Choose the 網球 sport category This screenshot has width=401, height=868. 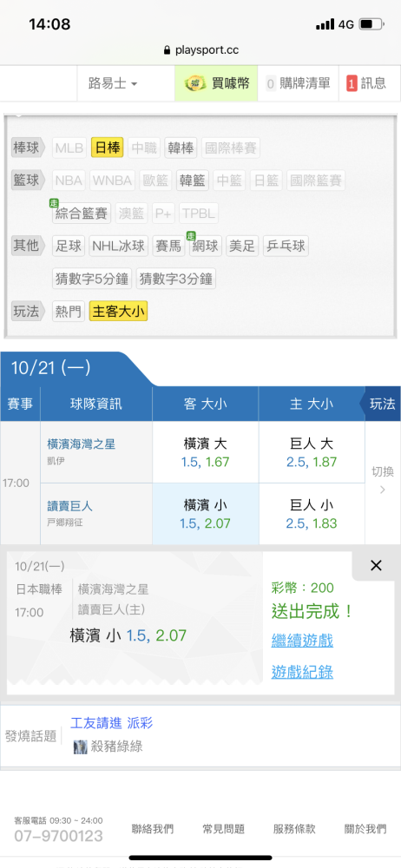pos(205,247)
